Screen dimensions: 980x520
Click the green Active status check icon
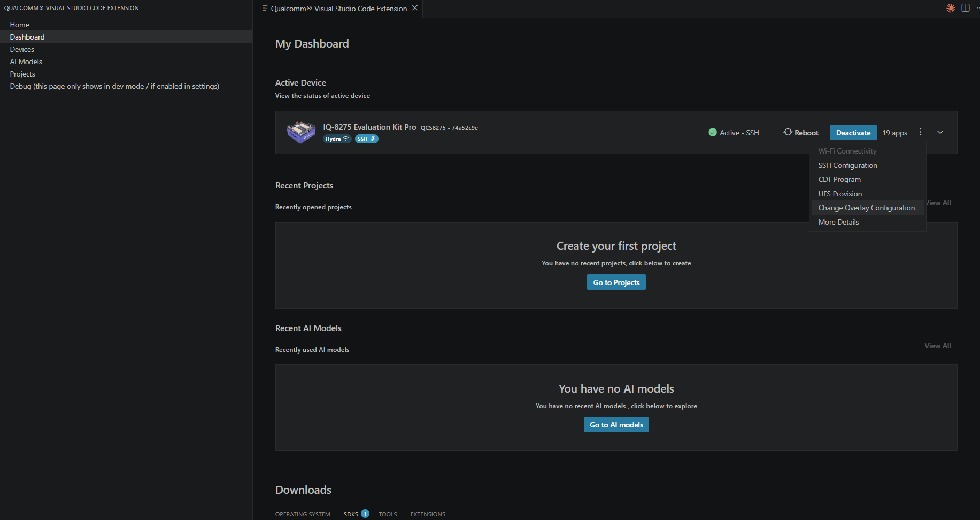713,133
